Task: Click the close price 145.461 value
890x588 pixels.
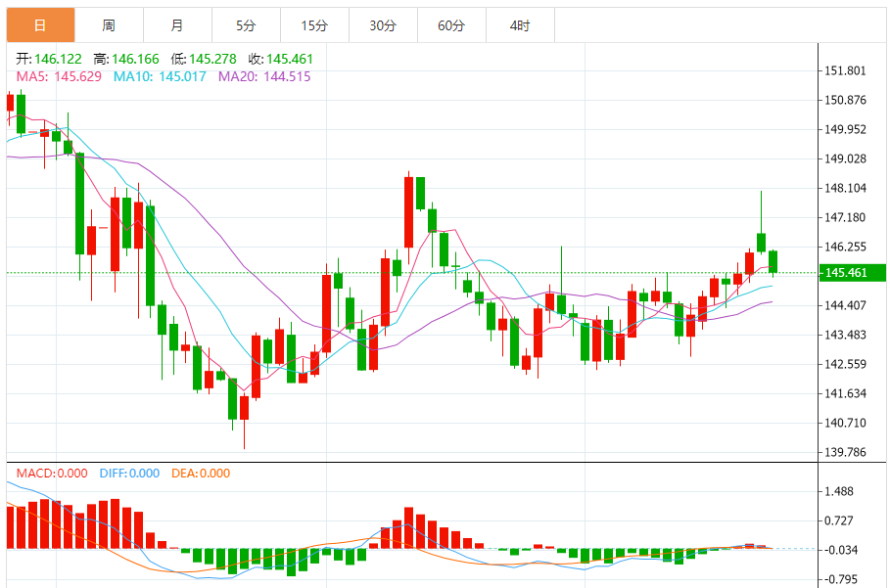Action: pos(290,59)
